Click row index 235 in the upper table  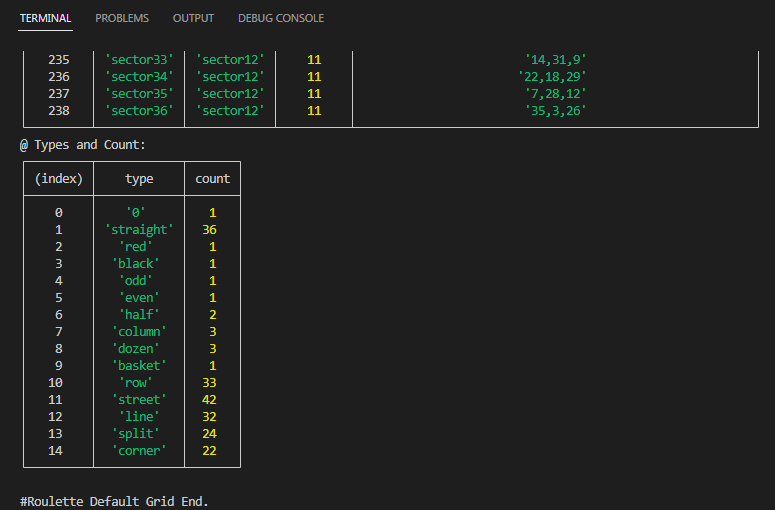click(58, 59)
